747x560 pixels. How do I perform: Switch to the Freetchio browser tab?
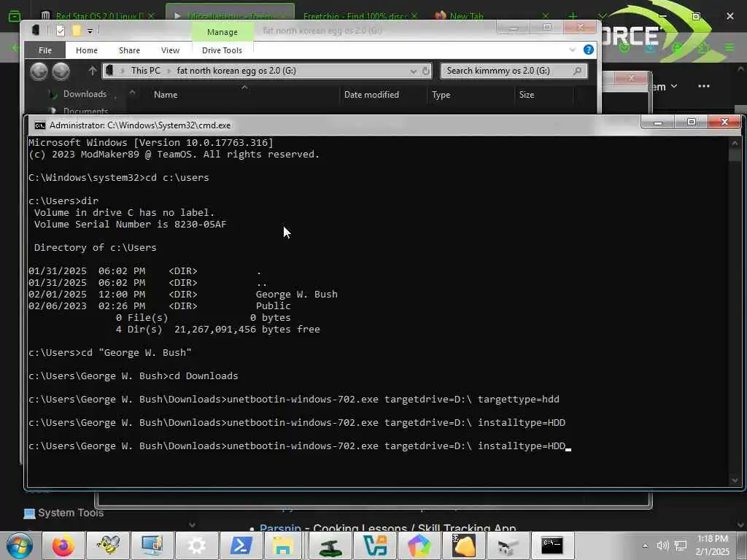[354, 16]
